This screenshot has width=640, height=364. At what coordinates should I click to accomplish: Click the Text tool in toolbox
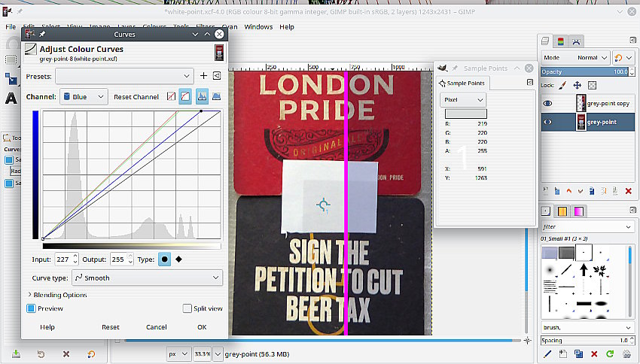pyautogui.click(x=11, y=99)
